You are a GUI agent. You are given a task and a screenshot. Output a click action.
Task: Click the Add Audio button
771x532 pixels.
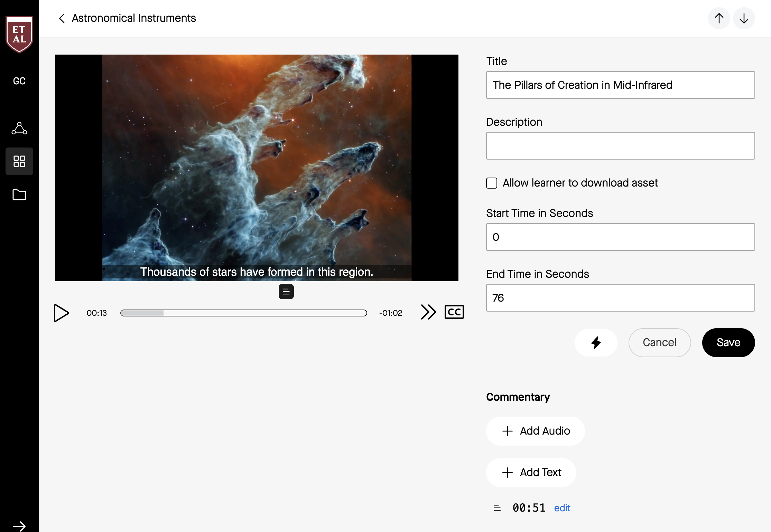pos(535,431)
